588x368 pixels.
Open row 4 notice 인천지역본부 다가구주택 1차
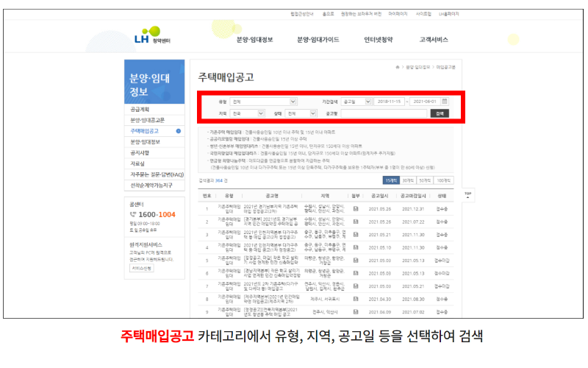point(271,247)
